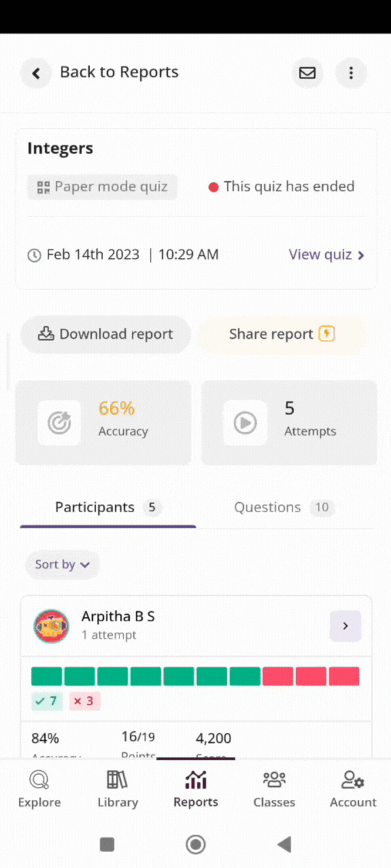The image size is (391, 868).
Task: Tap the Accuracy target icon
Action: [59, 422]
